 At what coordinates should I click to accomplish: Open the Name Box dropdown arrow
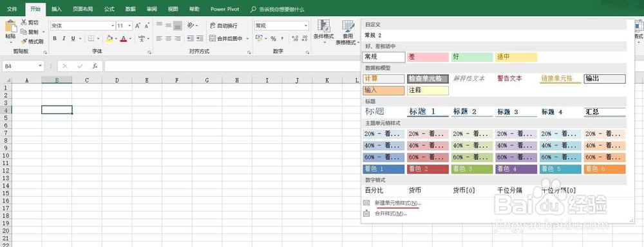40,66
